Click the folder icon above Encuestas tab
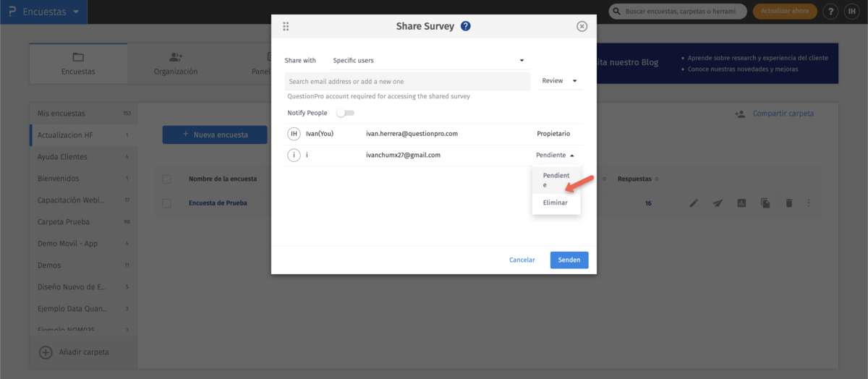The width and height of the screenshot is (868, 379). tap(78, 57)
